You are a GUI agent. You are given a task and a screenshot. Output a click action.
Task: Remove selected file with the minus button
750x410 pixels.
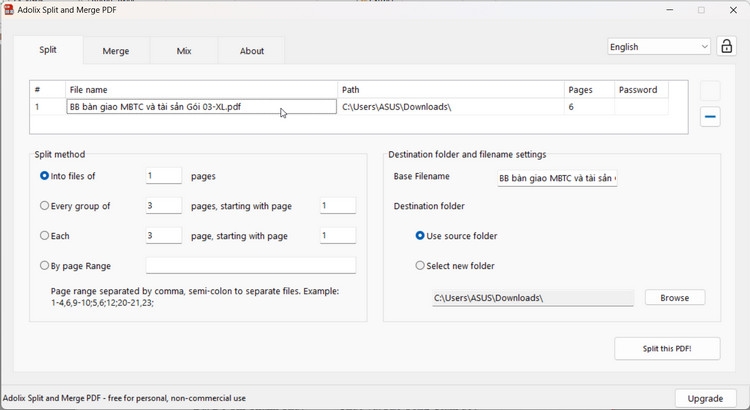tap(710, 117)
